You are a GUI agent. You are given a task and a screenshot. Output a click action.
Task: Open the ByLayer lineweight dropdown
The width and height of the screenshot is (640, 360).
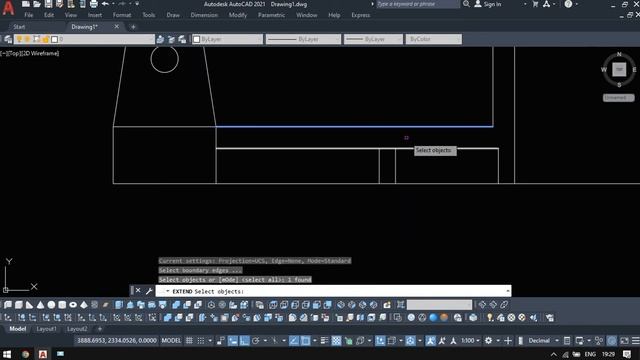373,39
